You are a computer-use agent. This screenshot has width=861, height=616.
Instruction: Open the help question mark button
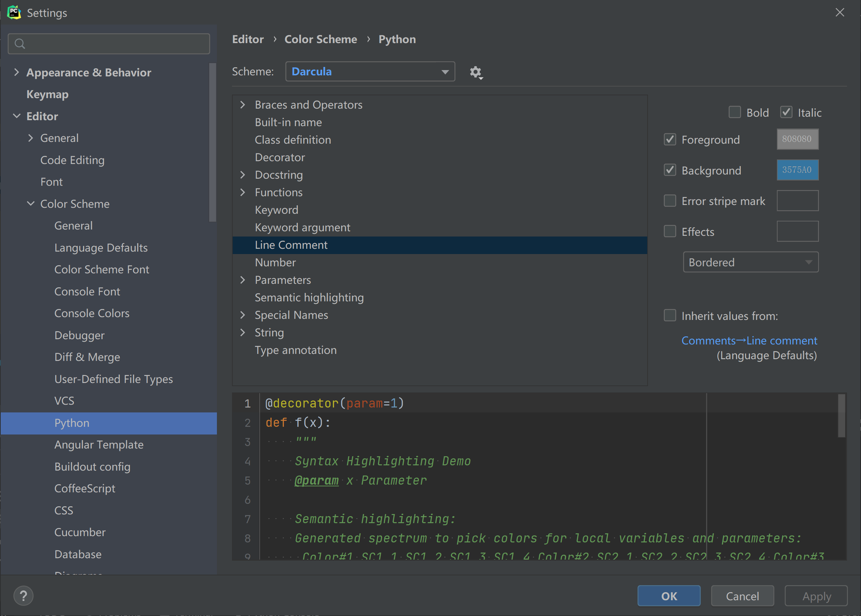pos(23,596)
